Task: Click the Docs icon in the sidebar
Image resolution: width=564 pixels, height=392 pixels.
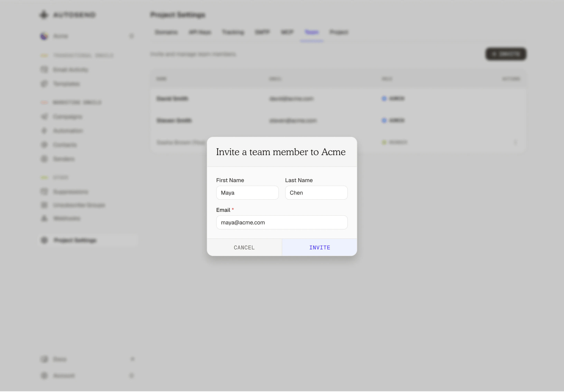Action: click(x=44, y=359)
